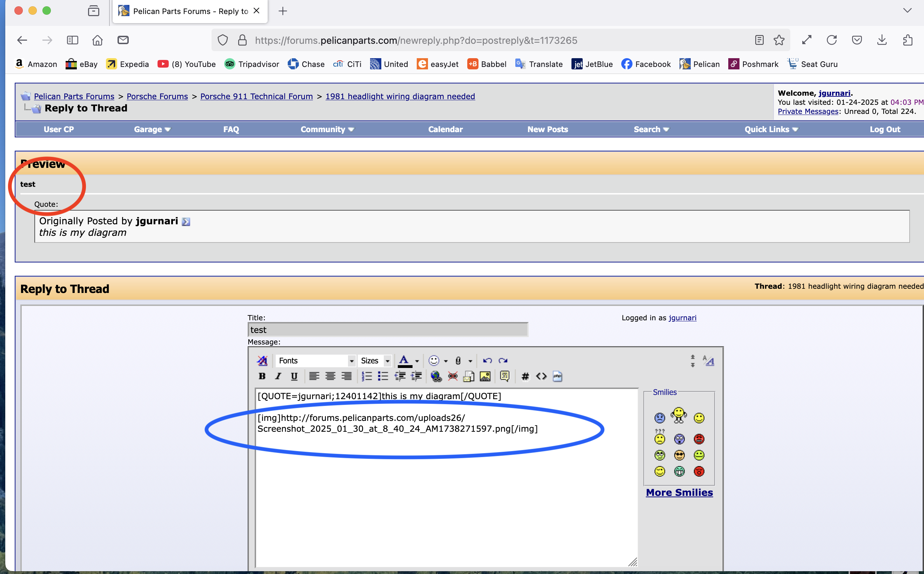924x574 pixels.
Task: Open the Fonts dropdown
Action: [315, 360]
